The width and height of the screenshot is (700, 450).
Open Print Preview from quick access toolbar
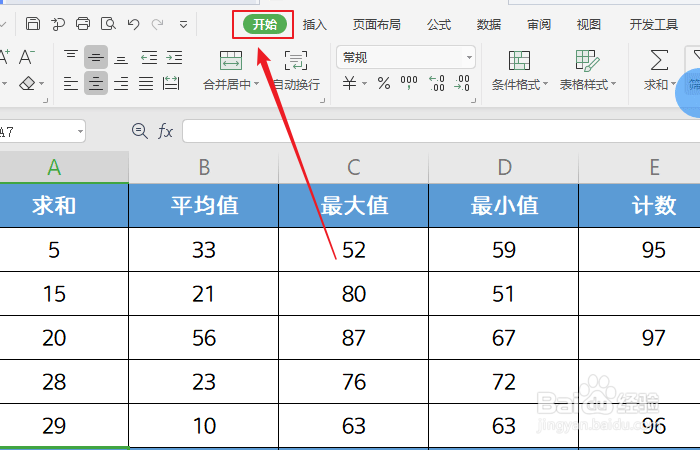108,24
